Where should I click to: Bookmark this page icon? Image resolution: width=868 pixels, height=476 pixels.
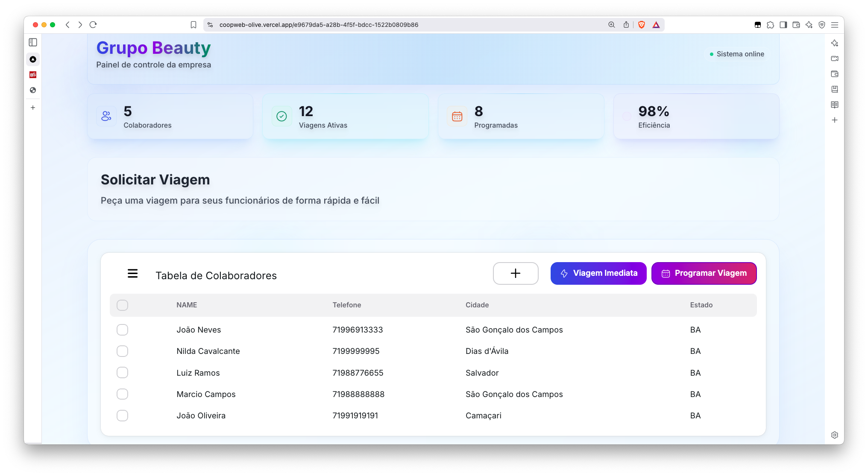pos(194,25)
